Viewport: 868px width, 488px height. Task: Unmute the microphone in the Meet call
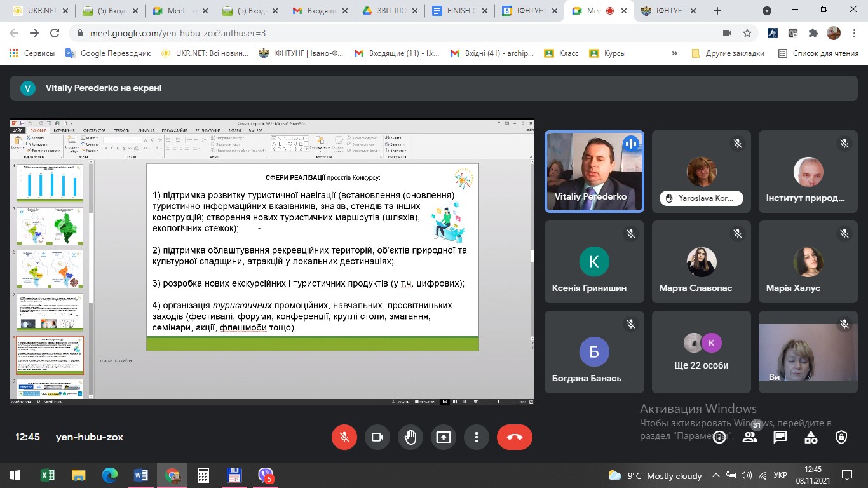(344, 437)
